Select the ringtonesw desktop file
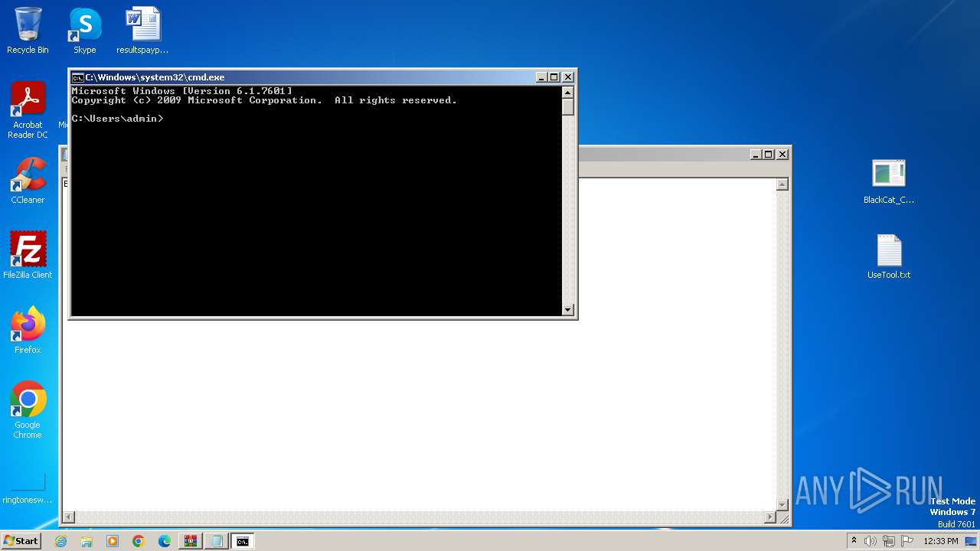Viewport: 980px width, 551px height. tap(28, 487)
